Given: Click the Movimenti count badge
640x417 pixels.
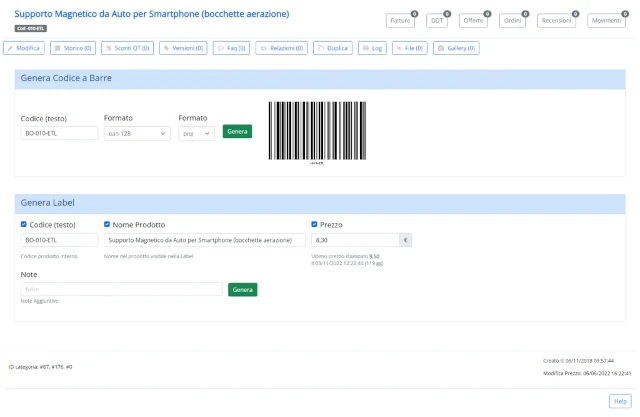Looking at the screenshot, I should pyautogui.click(x=625, y=14).
